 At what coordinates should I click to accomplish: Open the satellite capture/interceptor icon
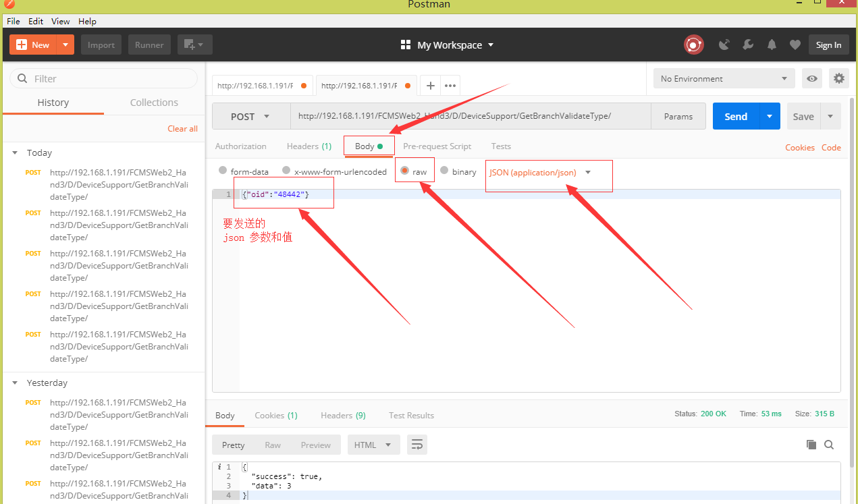click(724, 45)
